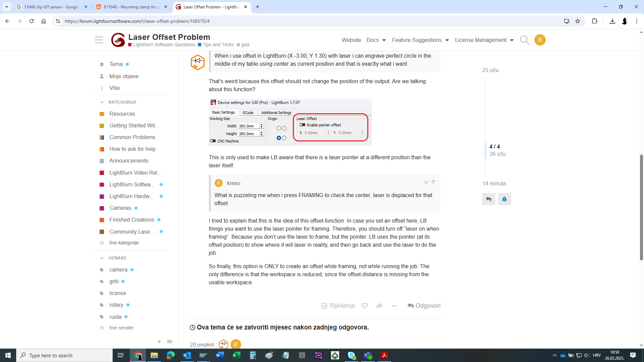Viewport: 644px width, 362px height.
Task: Open the grbl tag under the title
Action: 243,45
